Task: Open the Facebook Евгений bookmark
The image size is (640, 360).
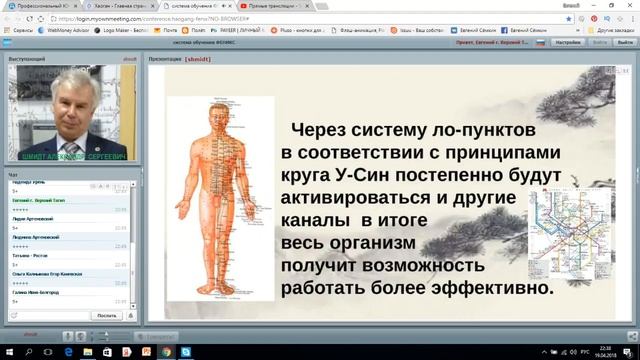Action: (x=524, y=30)
